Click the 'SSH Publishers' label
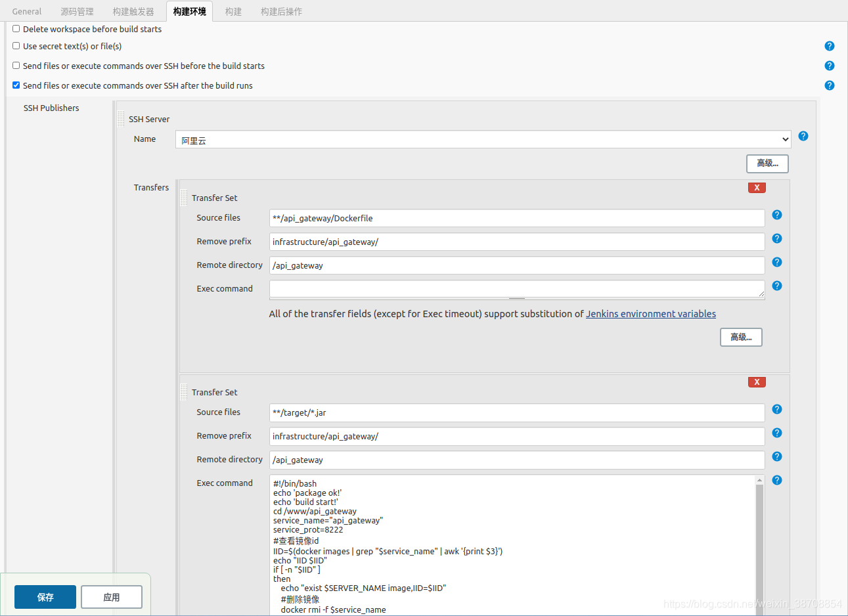 pos(51,108)
